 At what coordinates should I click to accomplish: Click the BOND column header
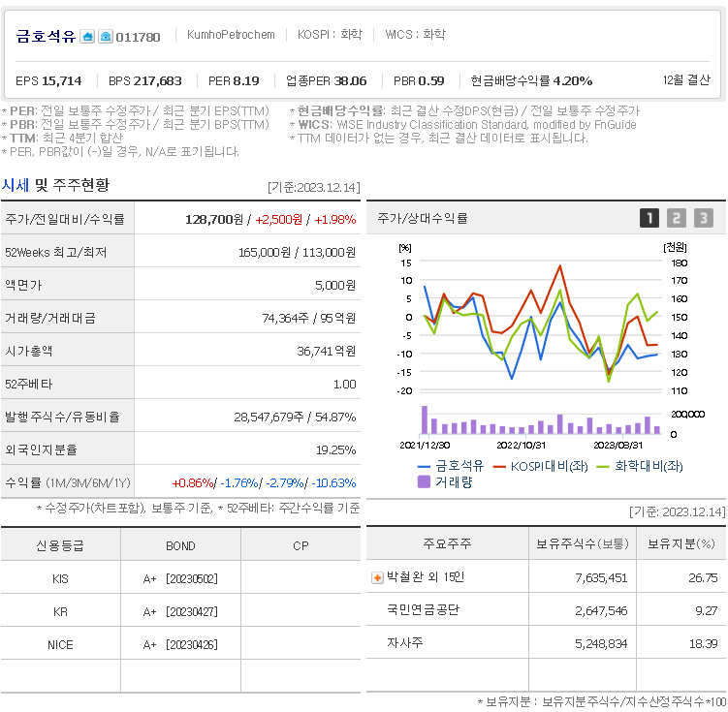180,546
